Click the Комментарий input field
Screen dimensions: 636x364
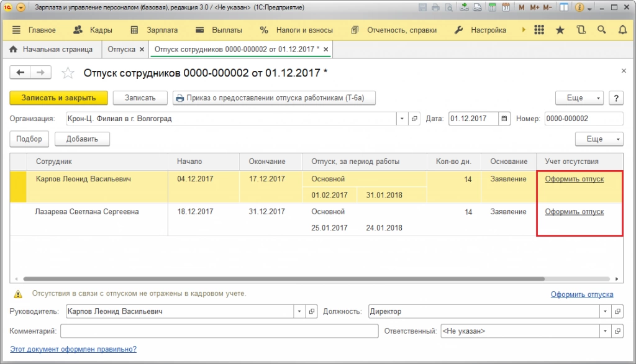219,331
